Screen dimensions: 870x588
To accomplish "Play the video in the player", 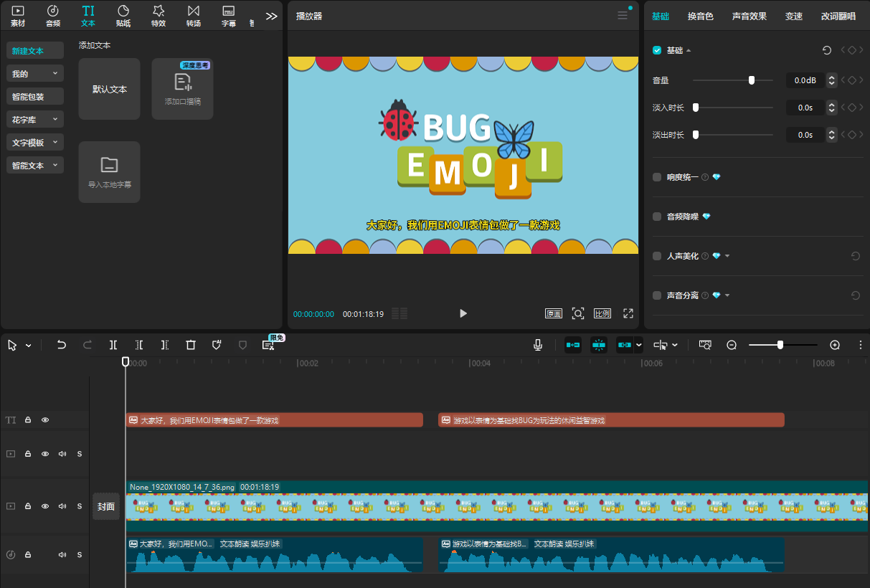I will coord(463,313).
